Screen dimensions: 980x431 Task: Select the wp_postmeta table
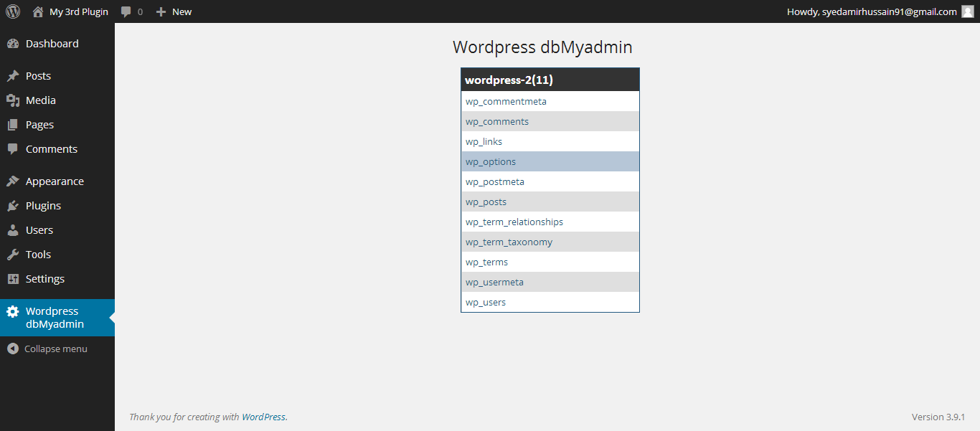coord(550,181)
